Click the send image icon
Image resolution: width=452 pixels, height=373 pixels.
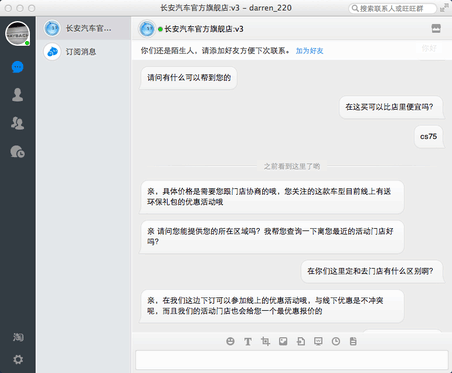coord(283,341)
